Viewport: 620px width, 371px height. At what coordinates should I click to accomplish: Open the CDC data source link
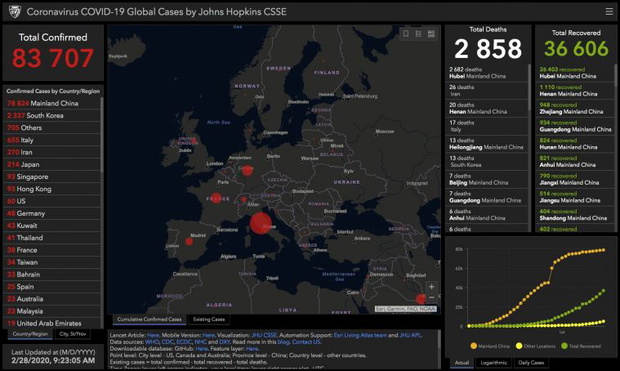point(168,342)
